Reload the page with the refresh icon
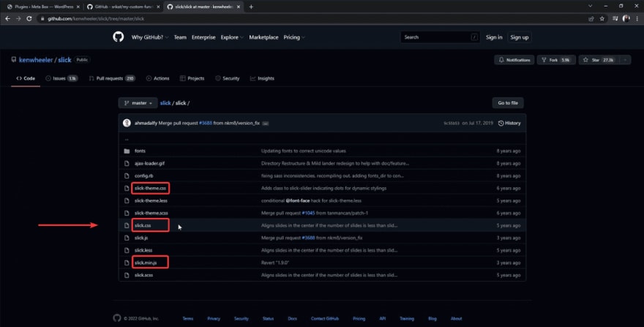Image resolution: width=644 pixels, height=327 pixels. coord(29,18)
